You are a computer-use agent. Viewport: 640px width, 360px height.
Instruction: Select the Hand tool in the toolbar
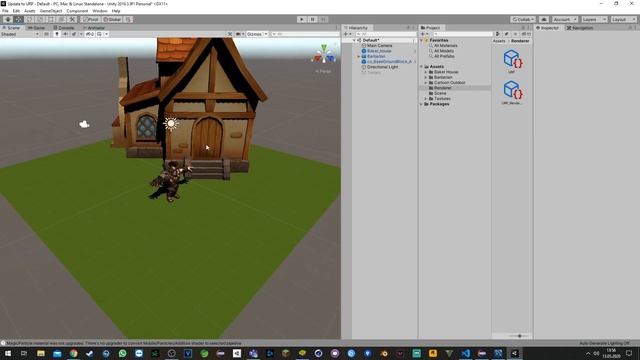[8, 19]
